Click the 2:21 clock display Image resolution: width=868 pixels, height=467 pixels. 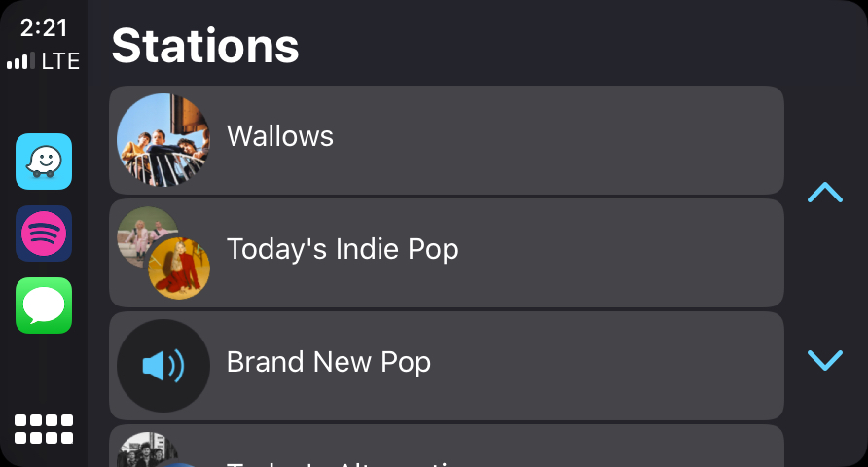point(44,28)
